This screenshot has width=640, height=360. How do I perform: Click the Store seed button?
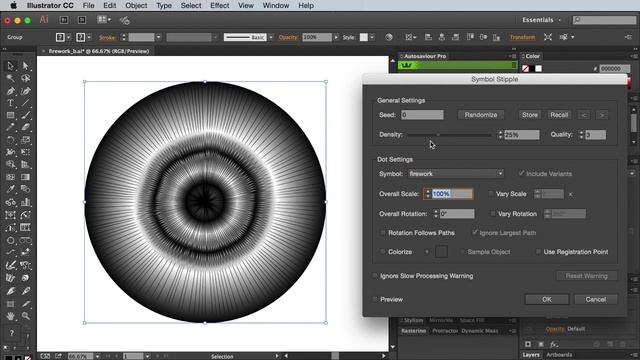click(530, 115)
